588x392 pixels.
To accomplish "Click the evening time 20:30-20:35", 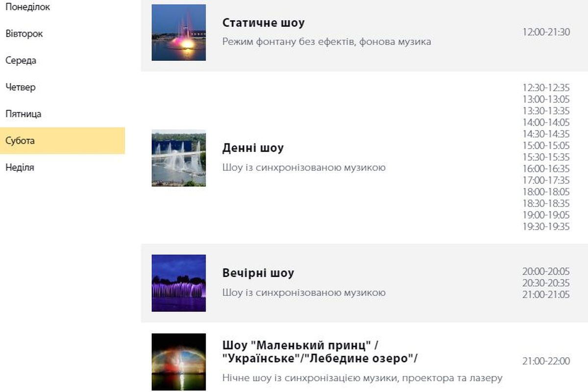I will 546,283.
